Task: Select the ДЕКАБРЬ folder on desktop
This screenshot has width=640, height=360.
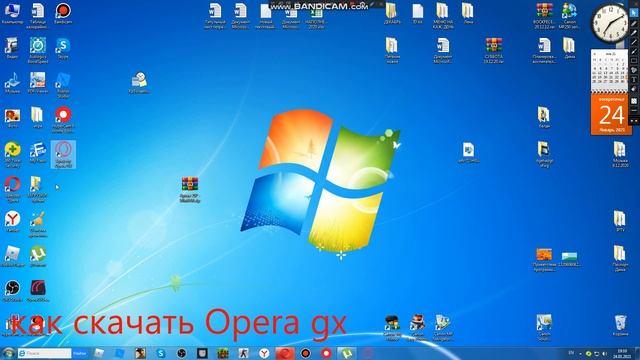Action: (392, 14)
